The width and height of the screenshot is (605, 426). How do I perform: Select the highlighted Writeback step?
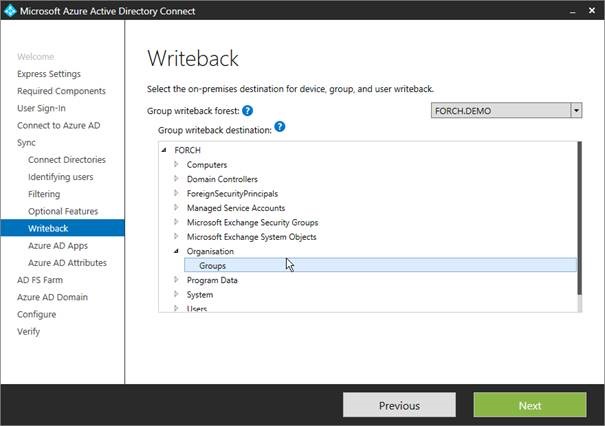click(x=63, y=228)
